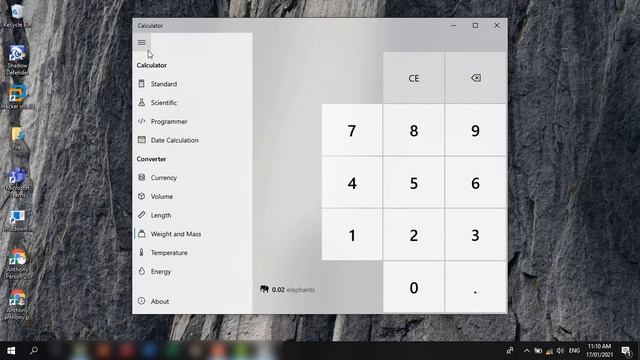The image size is (640, 360).
Task: Click the Currency coins icon
Action: (x=141, y=177)
